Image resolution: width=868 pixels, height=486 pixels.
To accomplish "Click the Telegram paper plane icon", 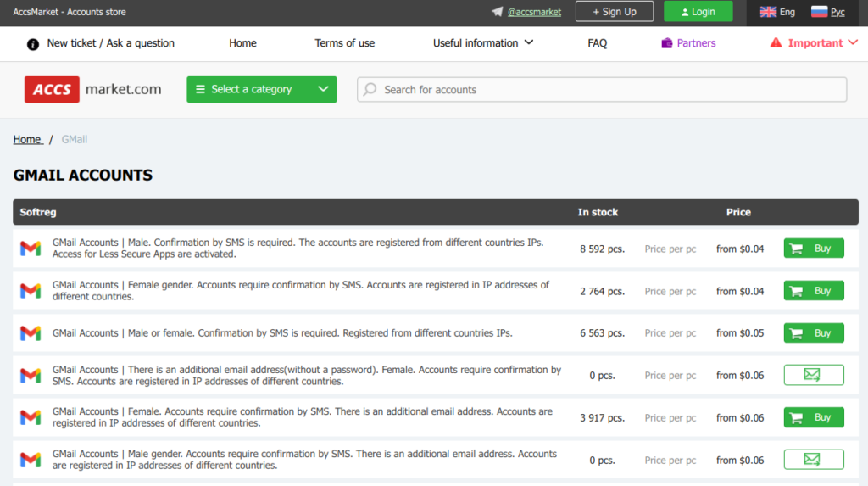I will tap(497, 12).
